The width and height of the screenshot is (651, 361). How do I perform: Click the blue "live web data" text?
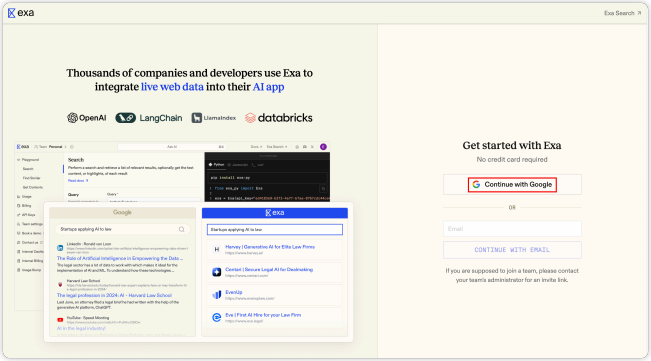click(172, 87)
